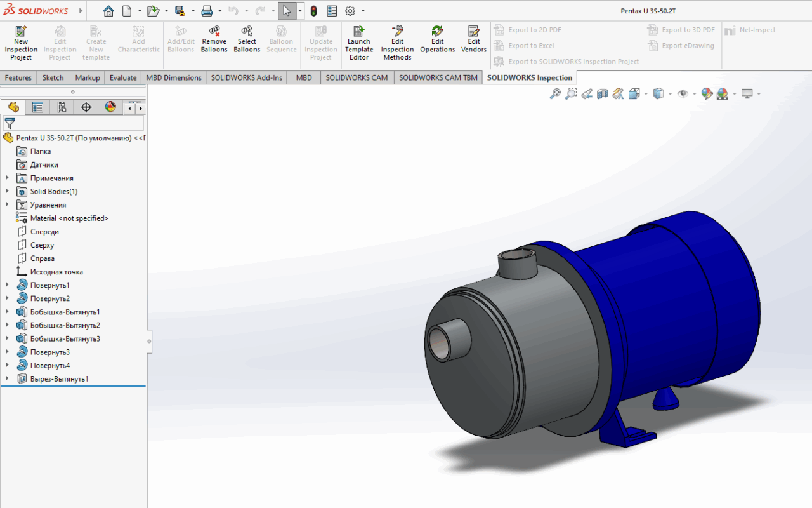This screenshot has height=508, width=812.
Task: Print using the Printer icon
Action: [x=207, y=11]
